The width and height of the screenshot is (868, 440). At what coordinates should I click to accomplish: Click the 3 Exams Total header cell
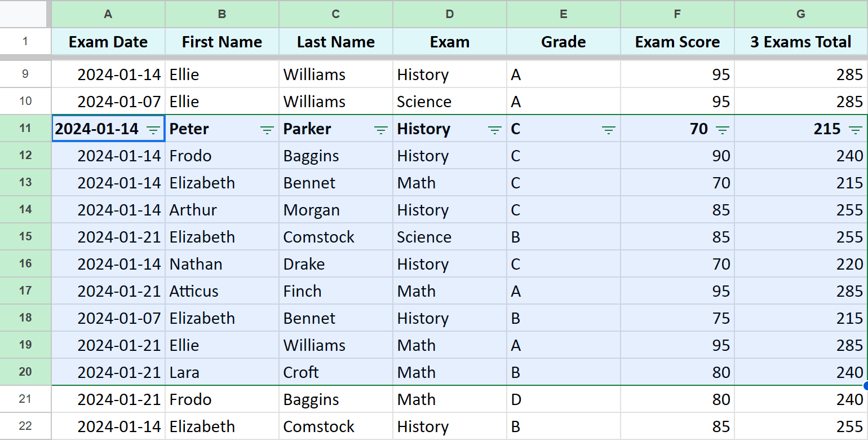coord(801,42)
